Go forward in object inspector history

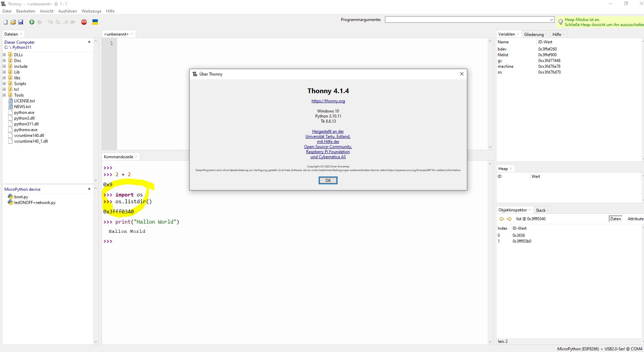(509, 219)
